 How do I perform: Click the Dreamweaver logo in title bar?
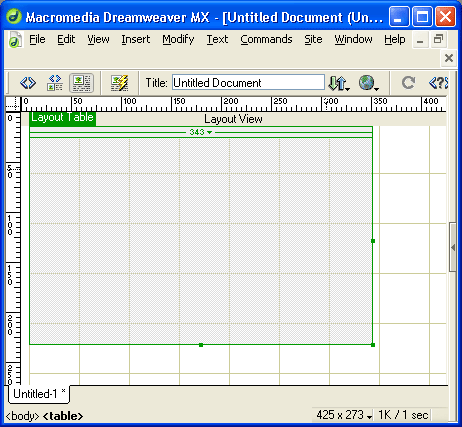[x=14, y=16]
